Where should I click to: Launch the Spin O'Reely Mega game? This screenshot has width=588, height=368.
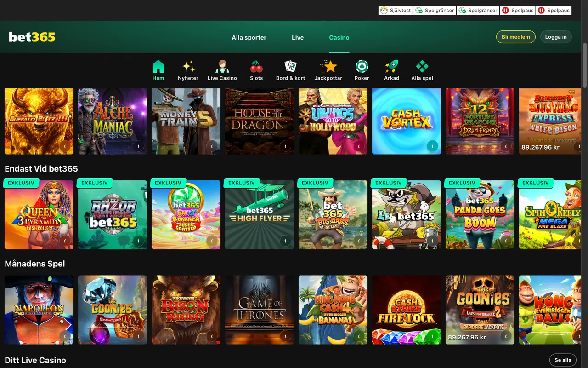(550, 214)
